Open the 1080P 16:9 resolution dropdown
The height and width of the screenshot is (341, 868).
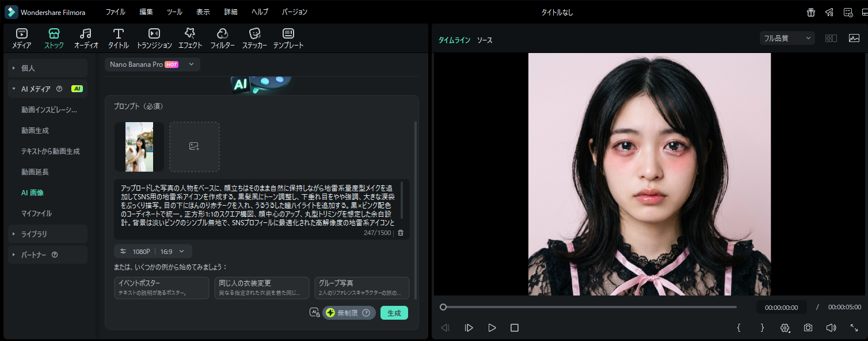pyautogui.click(x=153, y=251)
